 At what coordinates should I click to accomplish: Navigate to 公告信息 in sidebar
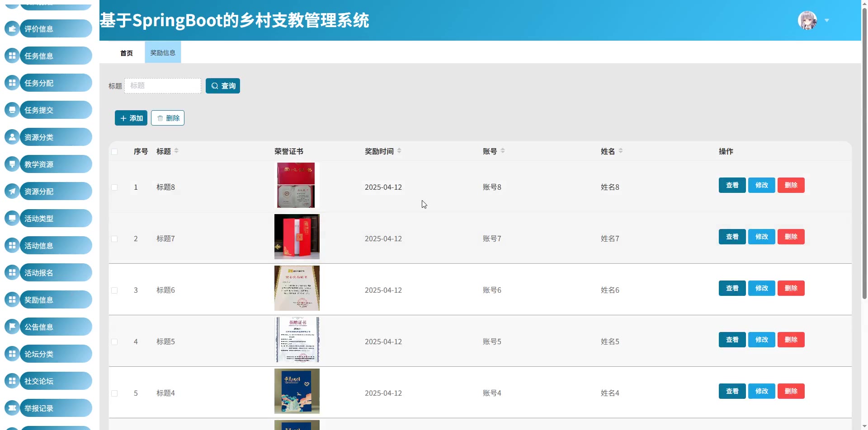tap(56, 327)
